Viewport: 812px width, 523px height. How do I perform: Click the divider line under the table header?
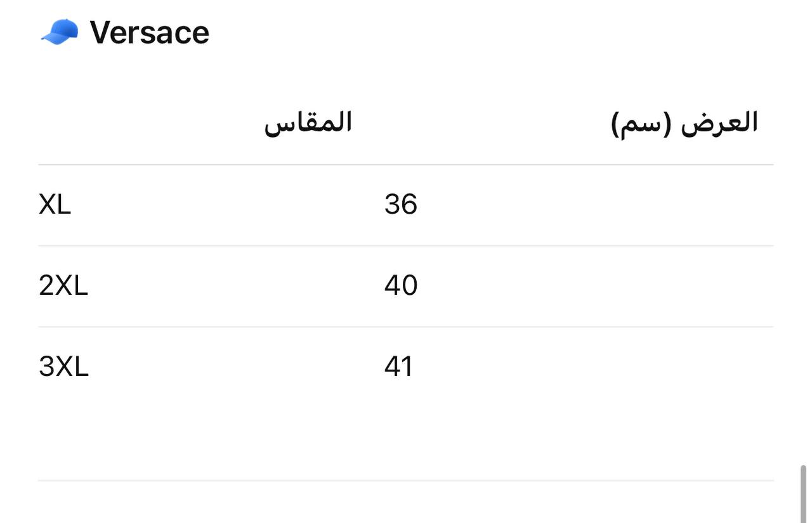(406, 165)
